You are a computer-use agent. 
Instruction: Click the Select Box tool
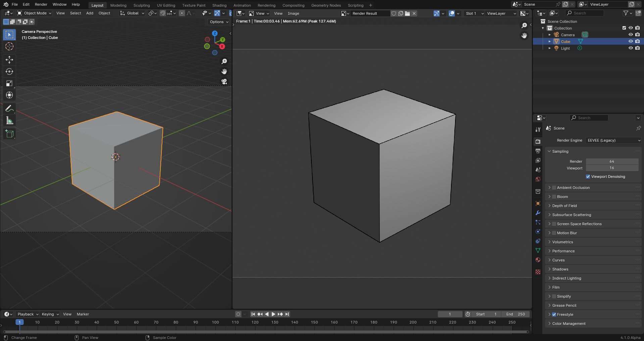(x=9, y=35)
